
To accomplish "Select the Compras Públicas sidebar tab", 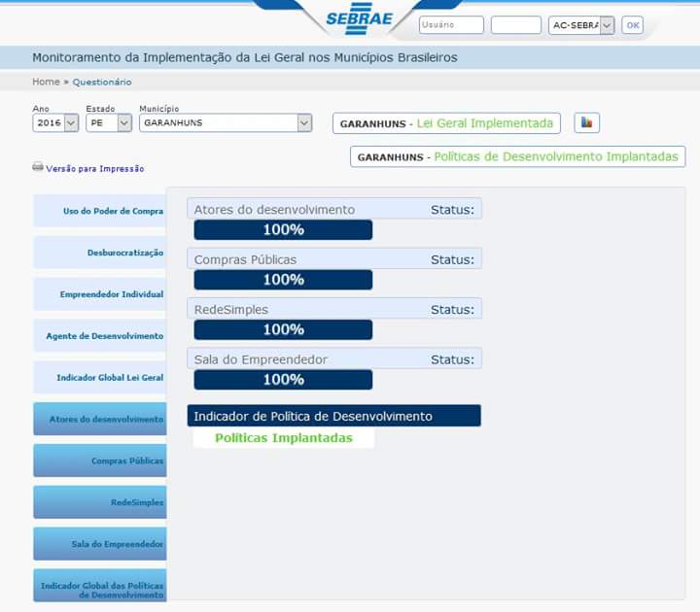I will pyautogui.click(x=100, y=460).
